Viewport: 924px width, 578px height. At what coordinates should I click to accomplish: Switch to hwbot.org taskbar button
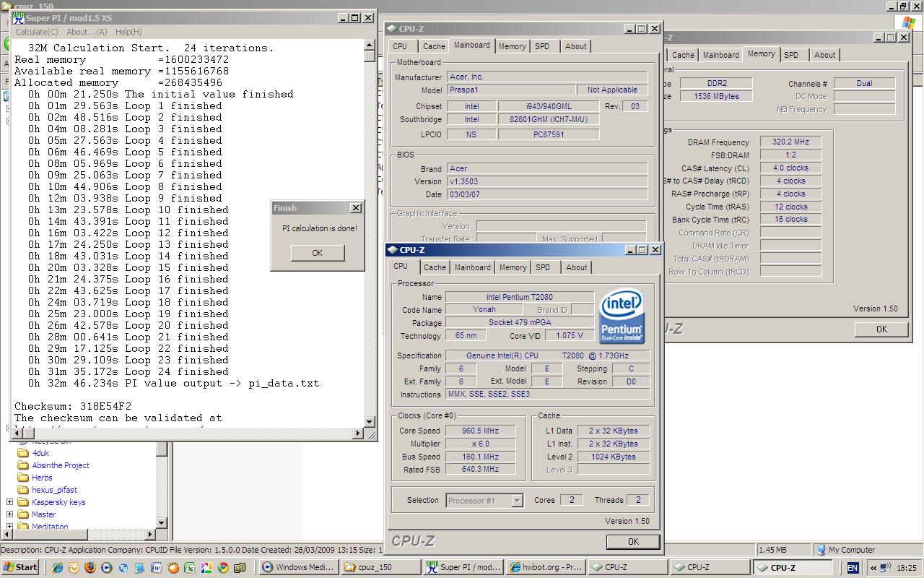point(545,567)
